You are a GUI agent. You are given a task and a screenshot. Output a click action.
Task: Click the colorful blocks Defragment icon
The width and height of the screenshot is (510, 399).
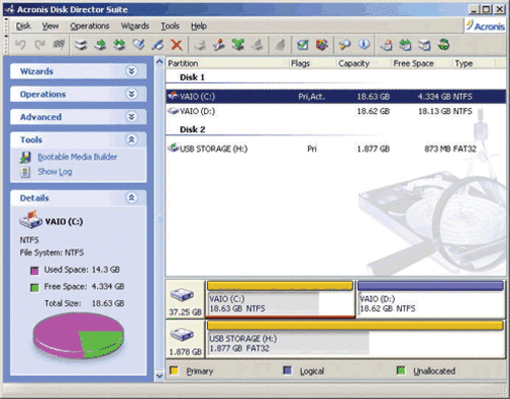pyautogui.click(x=322, y=45)
